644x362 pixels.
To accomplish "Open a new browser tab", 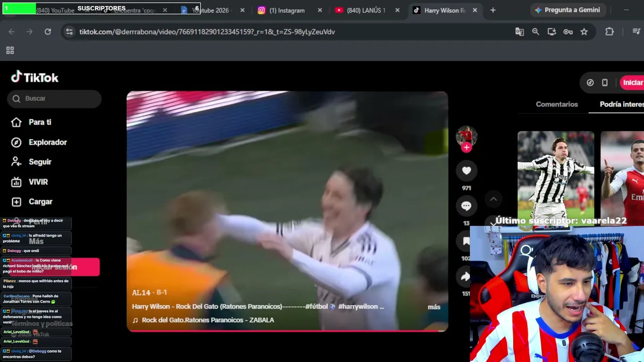I will click(x=493, y=10).
